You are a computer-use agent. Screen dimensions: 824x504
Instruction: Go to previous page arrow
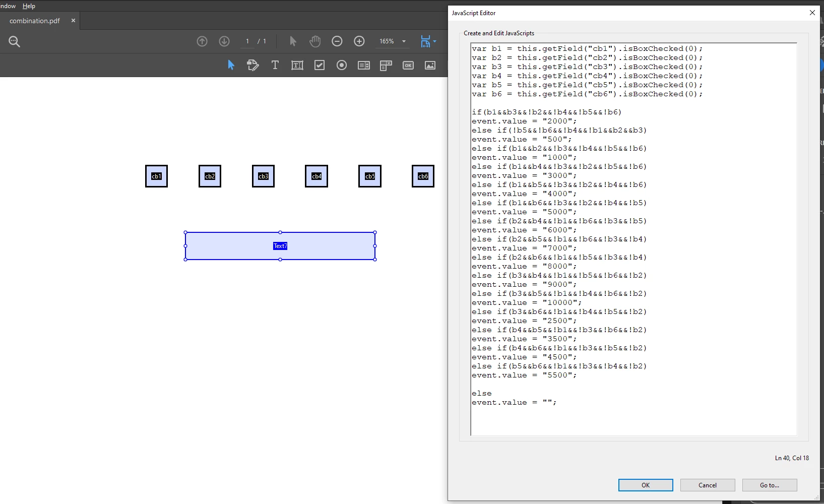pyautogui.click(x=202, y=41)
